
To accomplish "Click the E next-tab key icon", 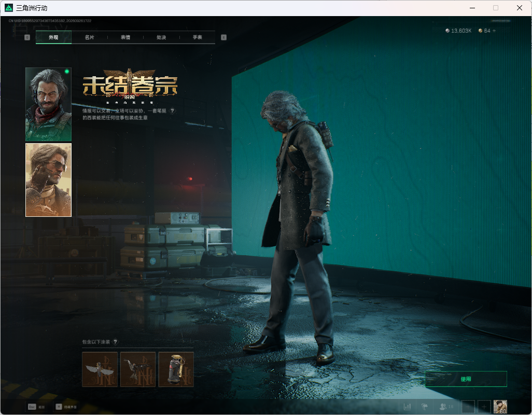I will (x=223, y=37).
